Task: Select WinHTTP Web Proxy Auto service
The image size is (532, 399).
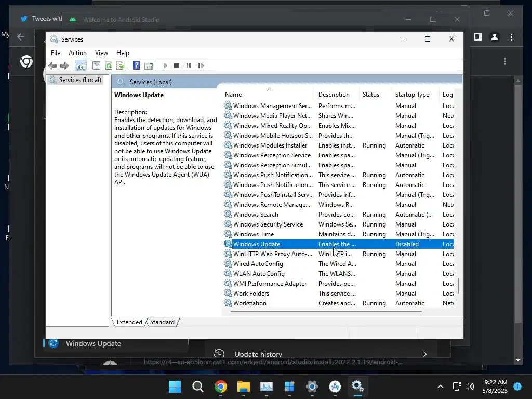Action: click(x=338, y=254)
